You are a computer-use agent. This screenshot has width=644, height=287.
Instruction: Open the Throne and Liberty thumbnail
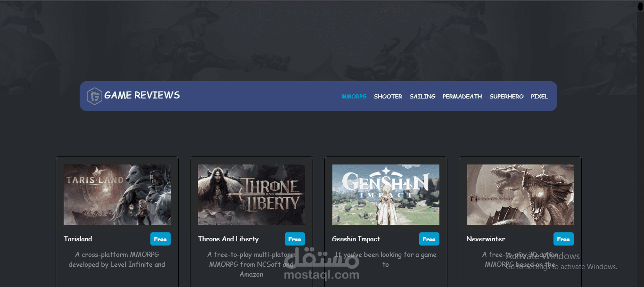point(251,195)
